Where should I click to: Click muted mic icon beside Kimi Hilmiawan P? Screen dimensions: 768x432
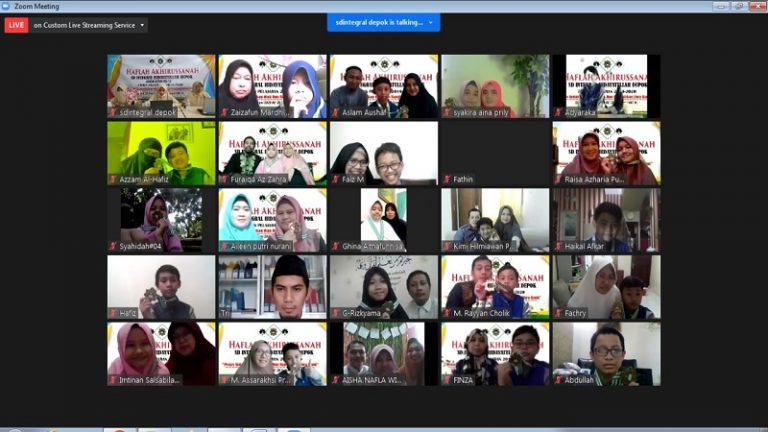(447, 246)
